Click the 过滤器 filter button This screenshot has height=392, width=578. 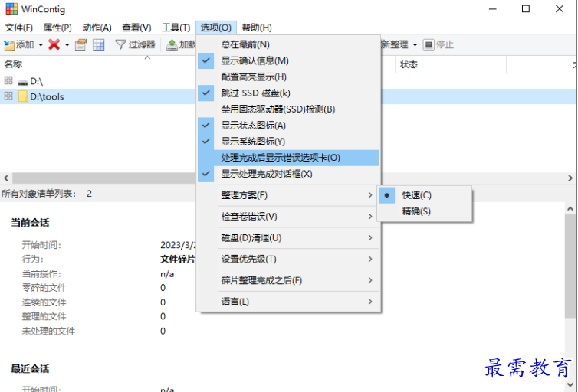135,44
